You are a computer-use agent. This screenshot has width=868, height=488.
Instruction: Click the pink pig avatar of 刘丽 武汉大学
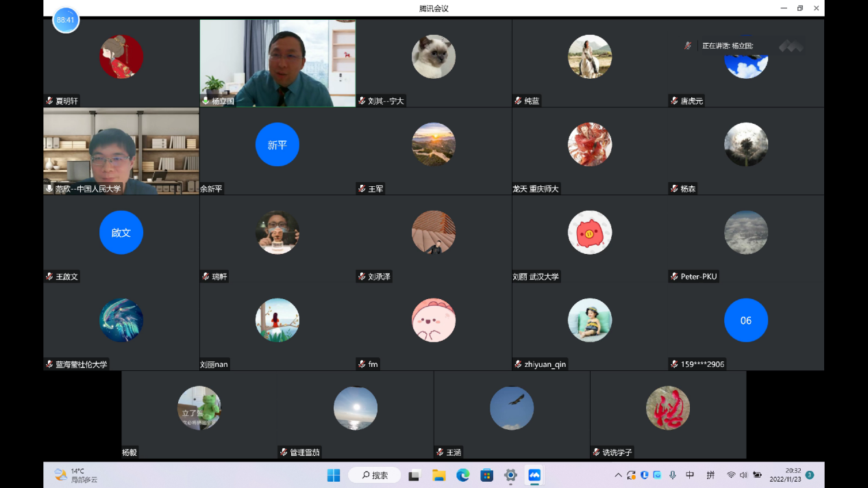(589, 232)
